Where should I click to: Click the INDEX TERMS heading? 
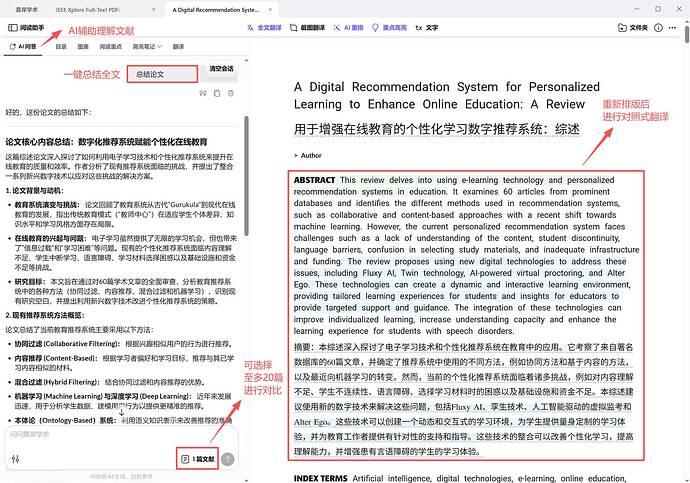pyautogui.click(x=320, y=478)
